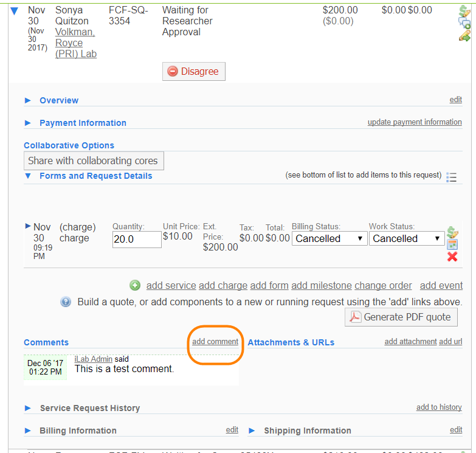Click the dollar-pencil icon in the request header row
Screen dimensions: 476x453
(464, 12)
